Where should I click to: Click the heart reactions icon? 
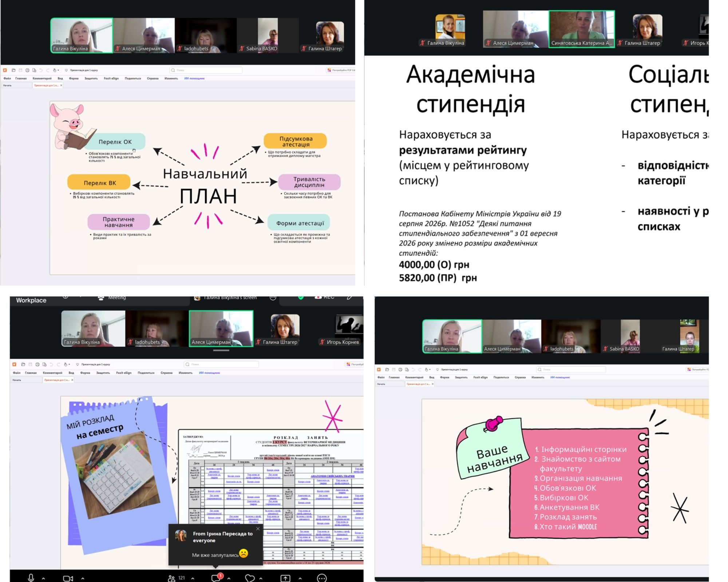(250, 578)
